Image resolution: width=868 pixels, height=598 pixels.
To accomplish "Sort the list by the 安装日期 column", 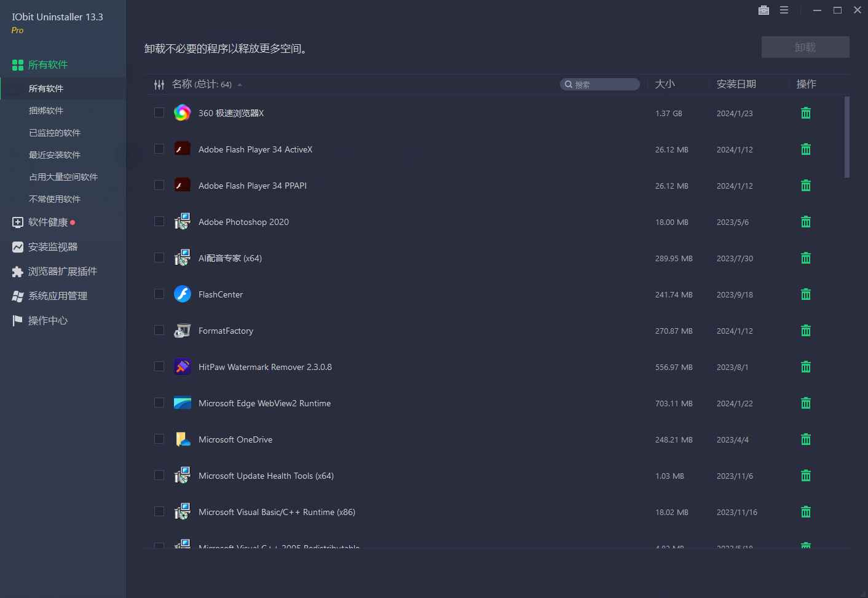I will tap(737, 84).
